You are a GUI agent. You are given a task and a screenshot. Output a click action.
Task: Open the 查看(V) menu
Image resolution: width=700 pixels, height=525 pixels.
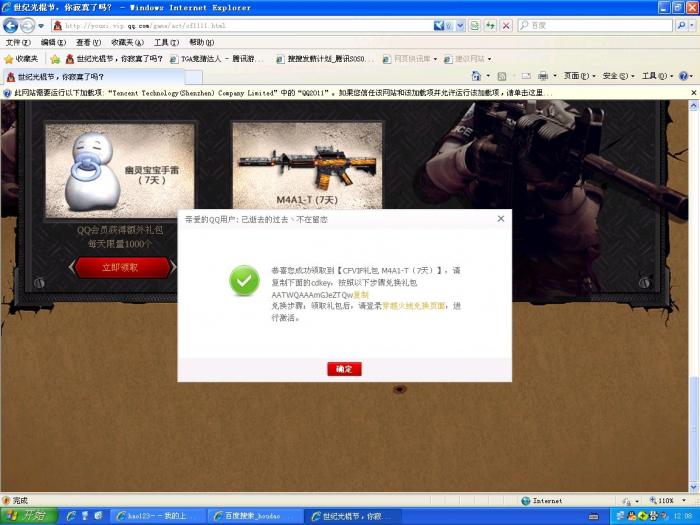tap(88, 42)
